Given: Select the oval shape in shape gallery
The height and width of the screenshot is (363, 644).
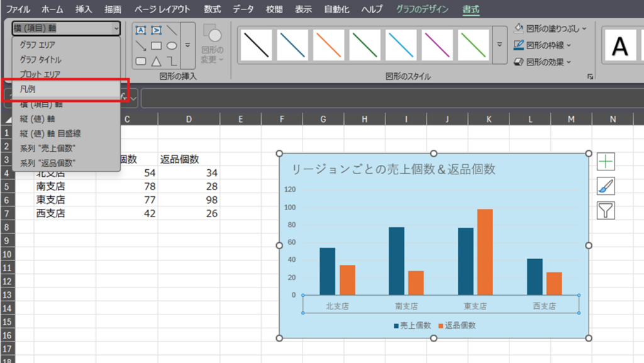Looking at the screenshot, I should 172,45.
